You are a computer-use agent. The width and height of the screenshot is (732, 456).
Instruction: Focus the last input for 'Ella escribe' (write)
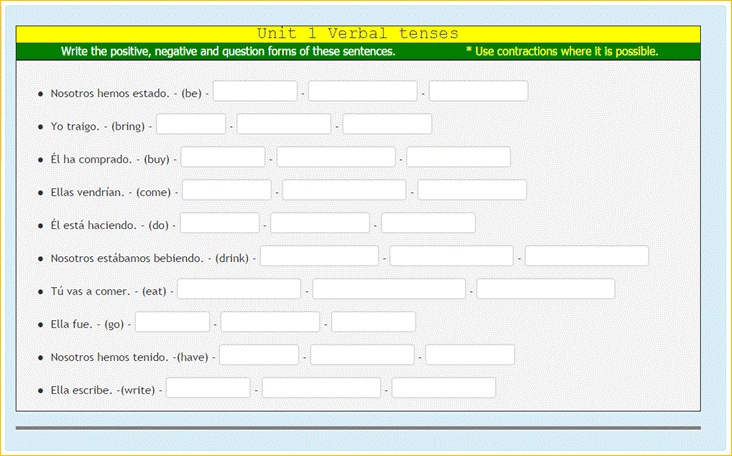pyautogui.click(x=443, y=389)
